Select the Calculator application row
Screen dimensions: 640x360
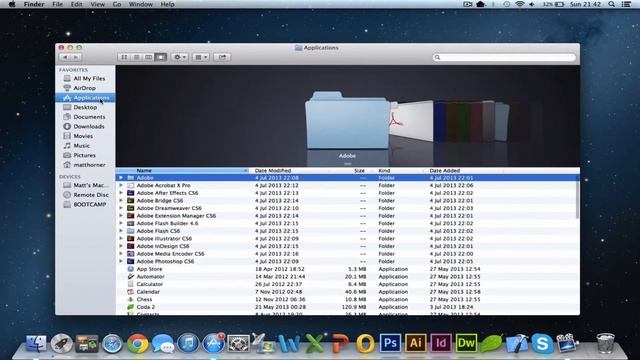346,284
